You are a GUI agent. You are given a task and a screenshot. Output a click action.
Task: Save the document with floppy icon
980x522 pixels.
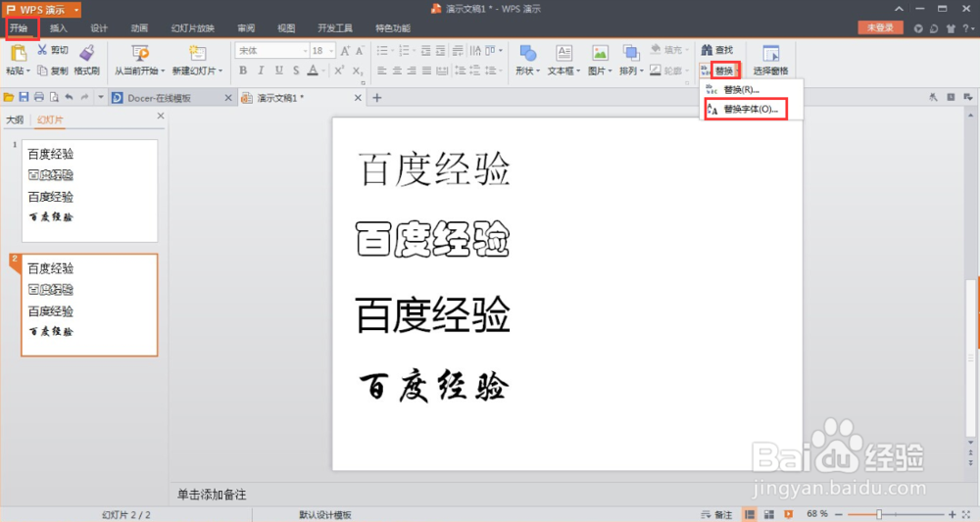point(24,97)
